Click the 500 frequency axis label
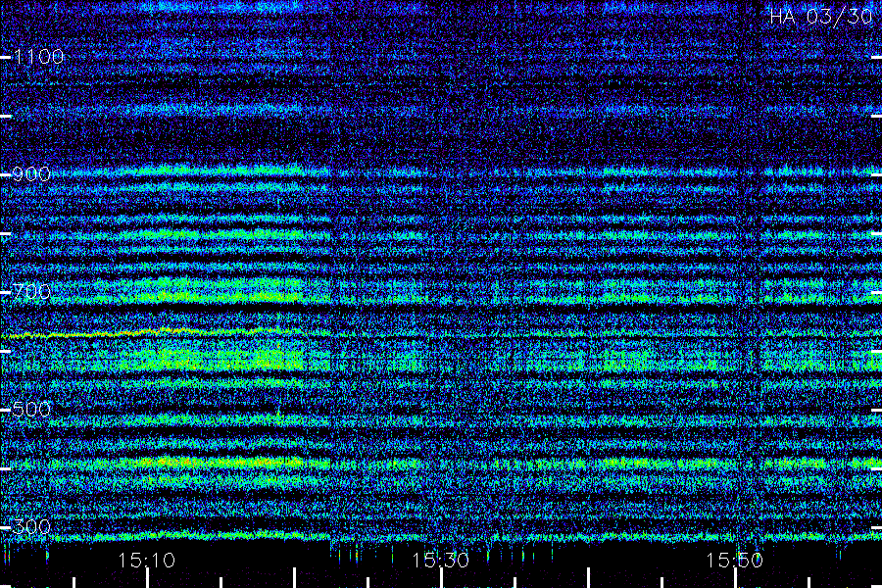This screenshot has width=882, height=588. 31,410
